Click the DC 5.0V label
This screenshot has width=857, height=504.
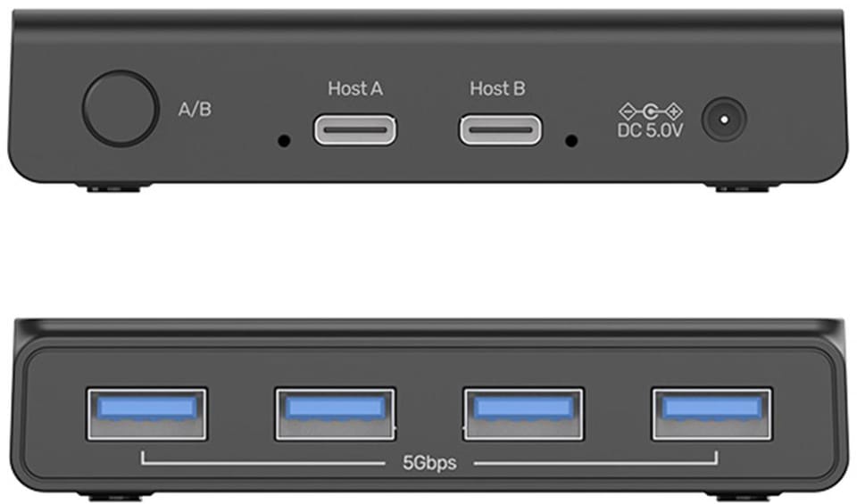(x=650, y=130)
